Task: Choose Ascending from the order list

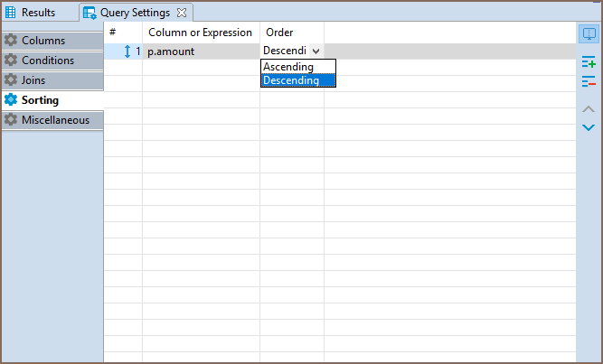Action: coord(288,67)
